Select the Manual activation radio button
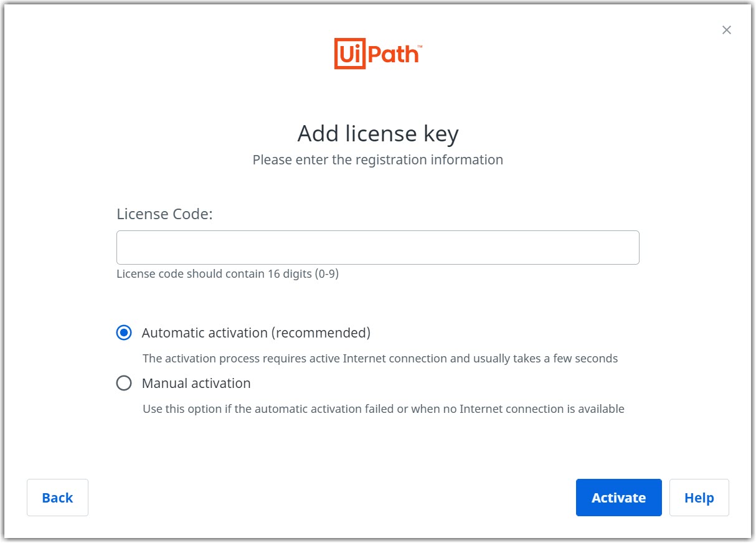 pos(124,383)
